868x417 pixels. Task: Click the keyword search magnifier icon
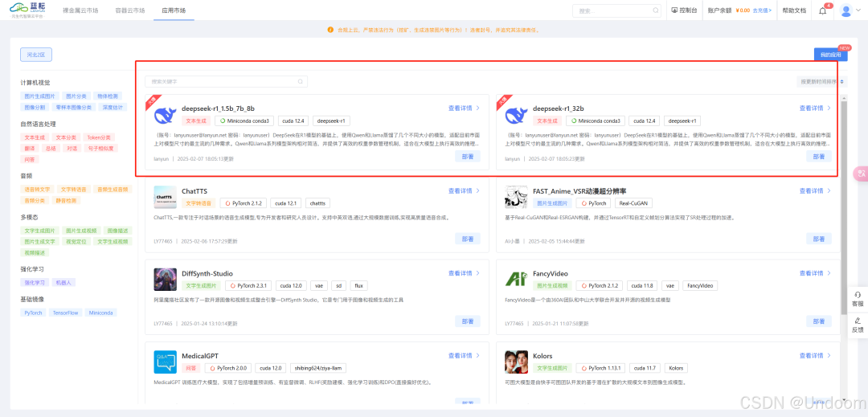point(300,81)
